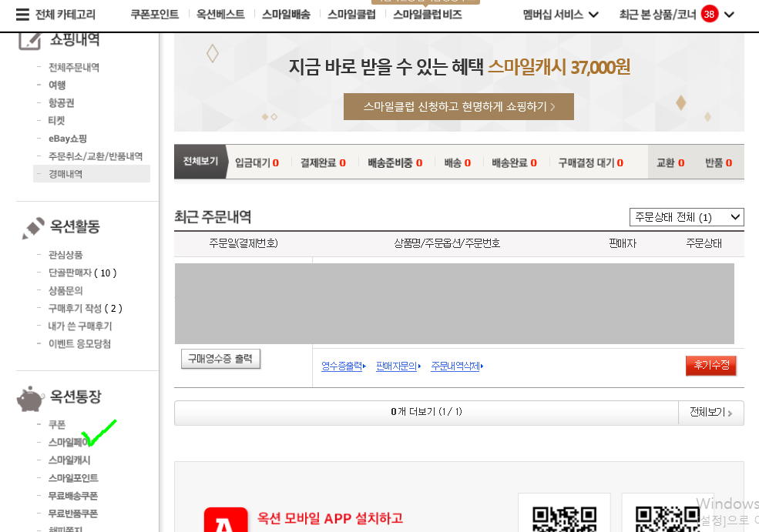This screenshot has width=759, height=532.
Task: Open the 영수증출력 link
Action: 344,366
